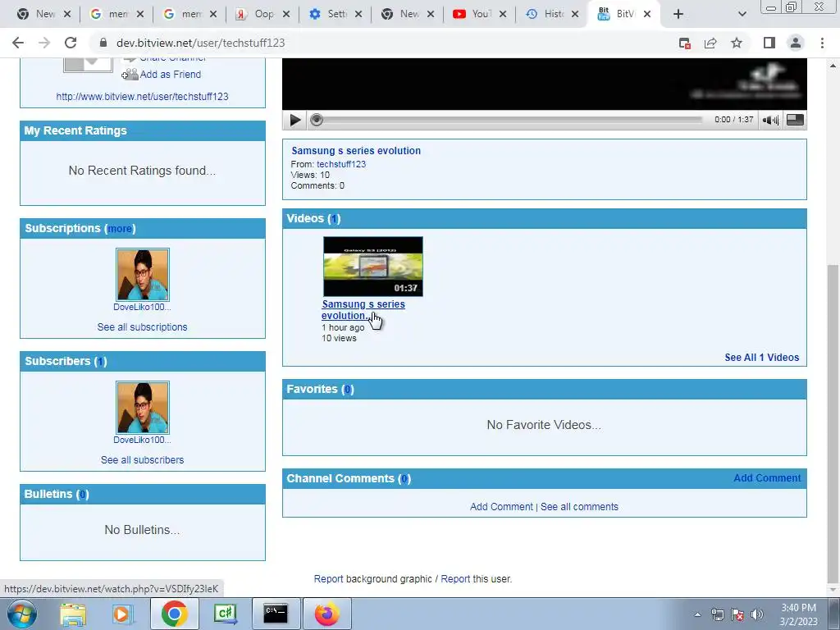Open DoveLiko100 avatar under Subscribers
Viewport: 840px width, 630px height.
[x=143, y=408]
